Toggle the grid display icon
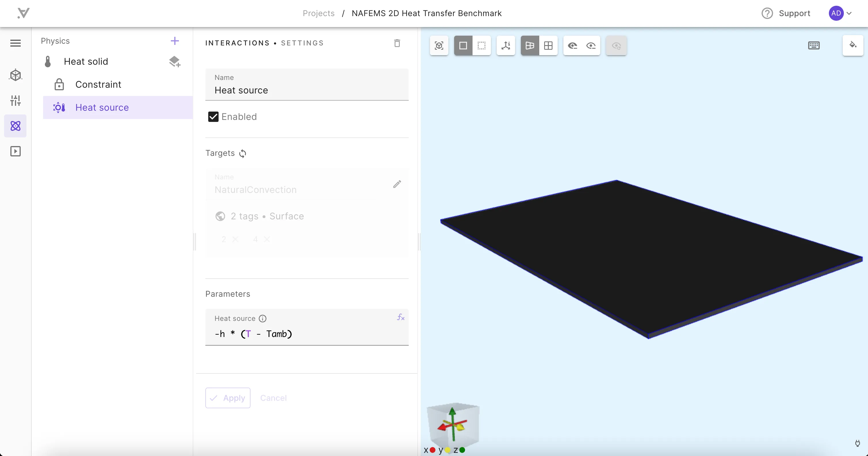868x456 pixels. coord(548,45)
